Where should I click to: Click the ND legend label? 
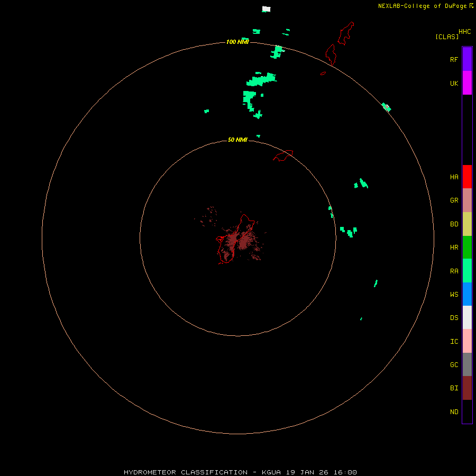(x=454, y=412)
